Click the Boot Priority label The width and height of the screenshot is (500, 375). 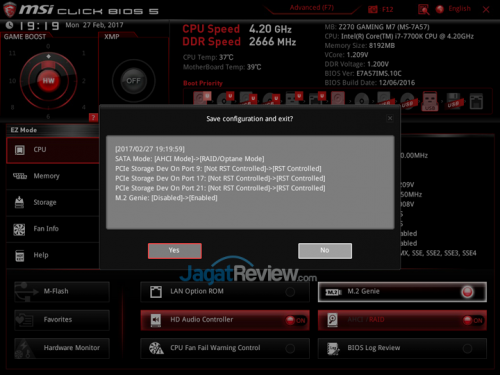coord(203,83)
